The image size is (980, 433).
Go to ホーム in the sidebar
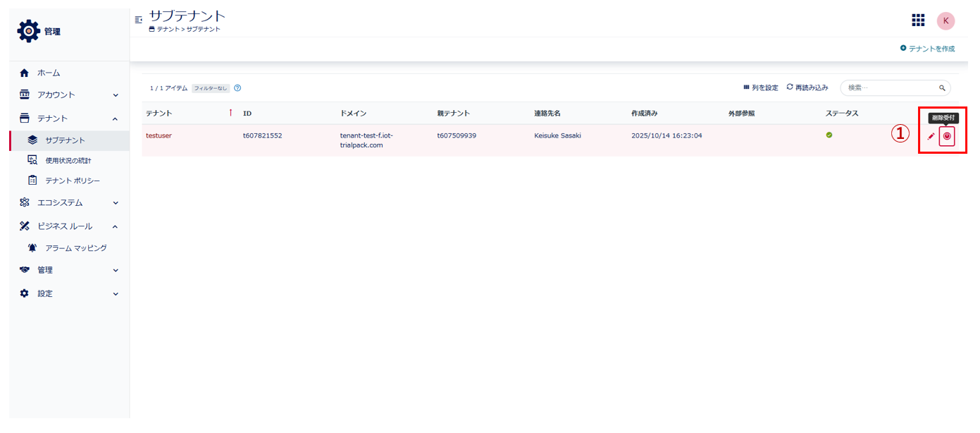49,73
